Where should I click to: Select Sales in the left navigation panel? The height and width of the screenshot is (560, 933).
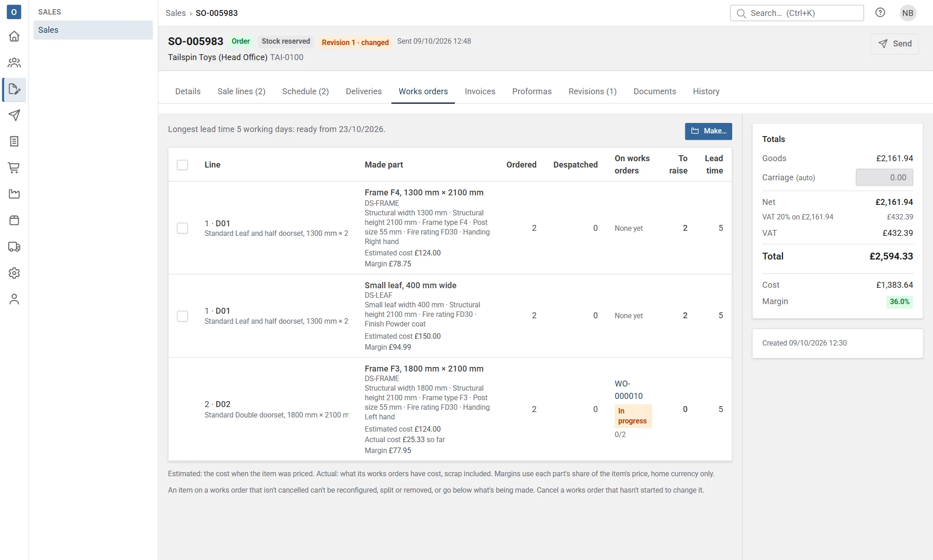click(x=93, y=30)
